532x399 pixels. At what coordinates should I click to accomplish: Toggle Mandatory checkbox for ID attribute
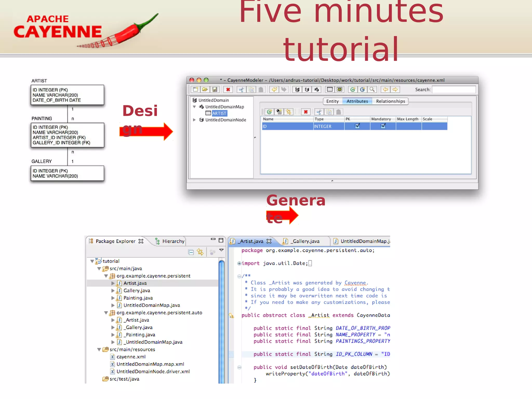(383, 126)
